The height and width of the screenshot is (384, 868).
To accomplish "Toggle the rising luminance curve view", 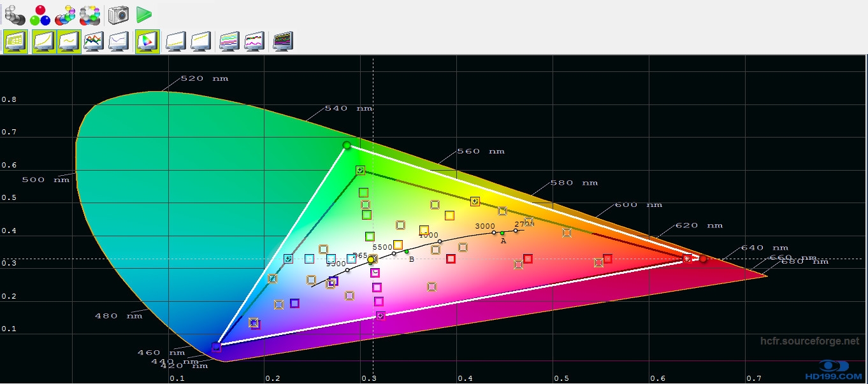I will (44, 41).
